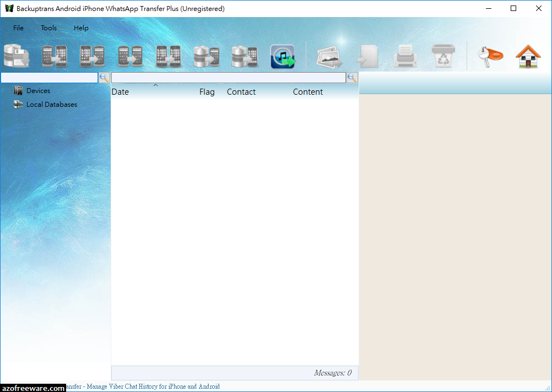Click the Android-to-iPhone transfer toolbar icon
The image size is (552, 392).
[x=55, y=56]
